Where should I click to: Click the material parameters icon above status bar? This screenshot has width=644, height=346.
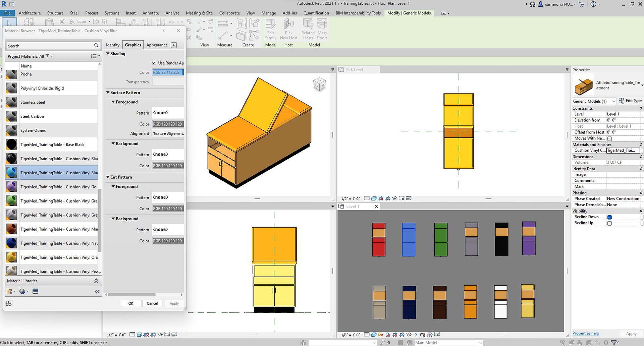[x=9, y=303]
